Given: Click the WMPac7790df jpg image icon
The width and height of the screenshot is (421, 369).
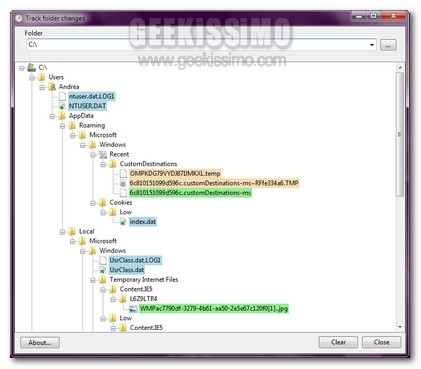Looking at the screenshot, I should (x=133, y=309).
